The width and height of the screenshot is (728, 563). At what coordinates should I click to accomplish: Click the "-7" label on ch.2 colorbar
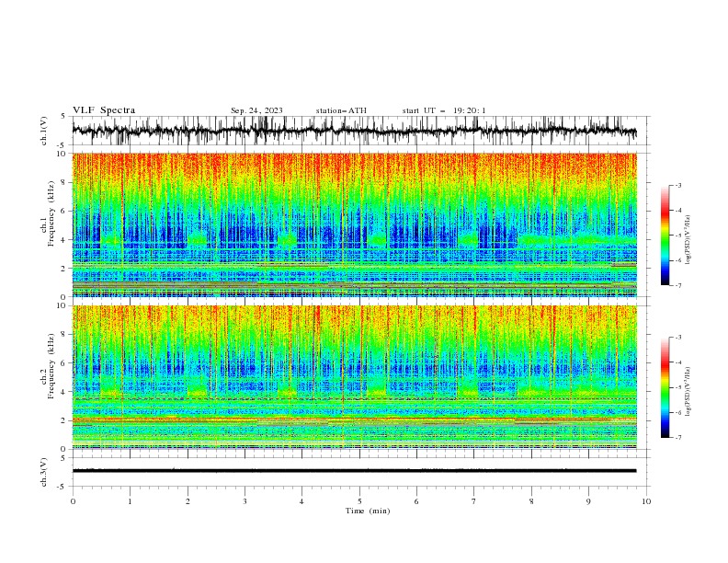click(677, 438)
